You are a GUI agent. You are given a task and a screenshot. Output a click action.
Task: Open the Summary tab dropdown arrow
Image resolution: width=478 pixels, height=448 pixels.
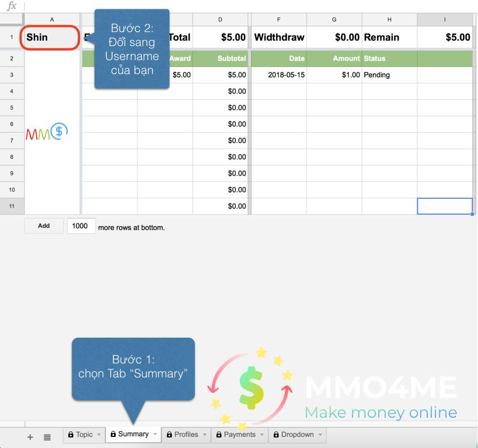pos(155,434)
